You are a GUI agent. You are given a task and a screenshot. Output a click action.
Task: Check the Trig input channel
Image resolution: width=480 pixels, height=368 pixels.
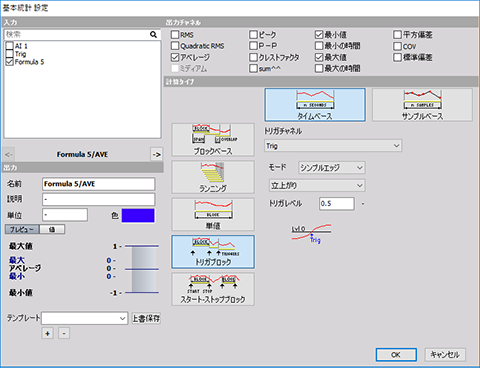[x=10, y=54]
